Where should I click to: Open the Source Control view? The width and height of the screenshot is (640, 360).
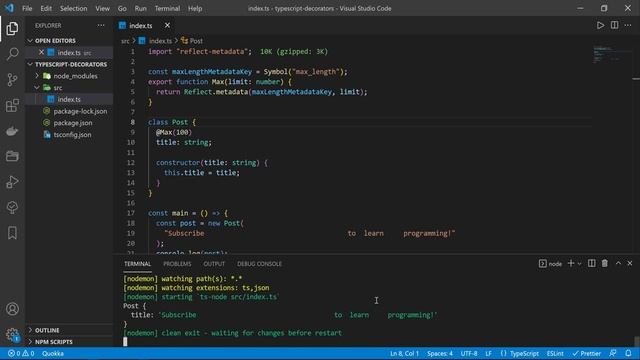[x=12, y=79]
